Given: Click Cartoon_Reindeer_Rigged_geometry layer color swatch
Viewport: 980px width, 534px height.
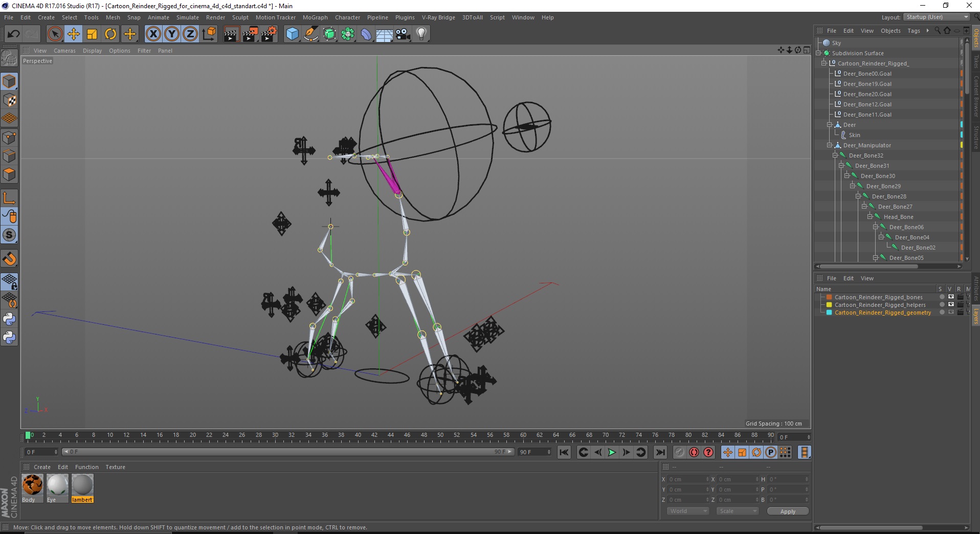Looking at the screenshot, I should pos(829,313).
